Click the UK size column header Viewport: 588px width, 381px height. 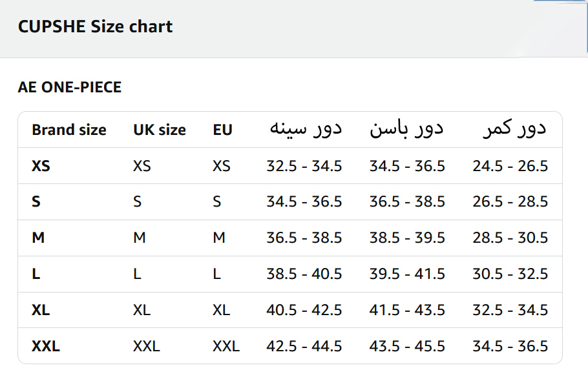coord(159,130)
